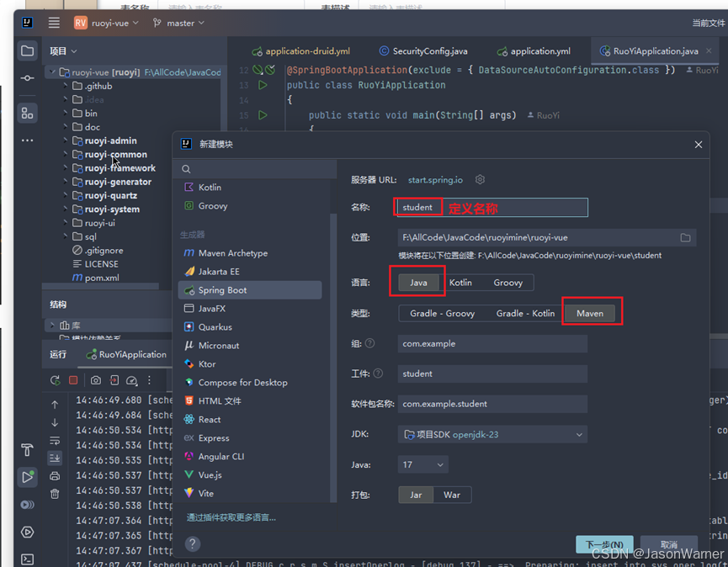Show more tool windows ellipsis
This screenshot has width=728, height=567.
(x=28, y=140)
